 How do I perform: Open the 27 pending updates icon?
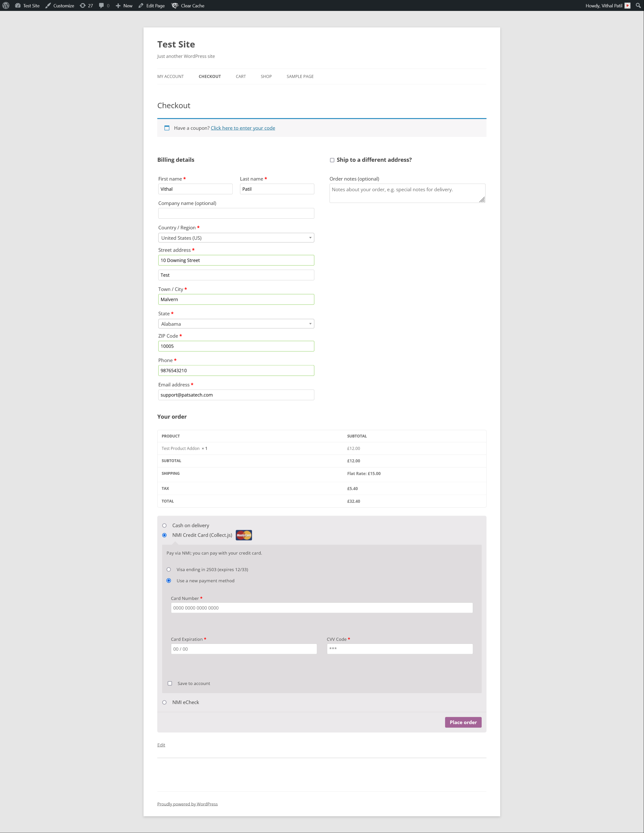pos(83,6)
